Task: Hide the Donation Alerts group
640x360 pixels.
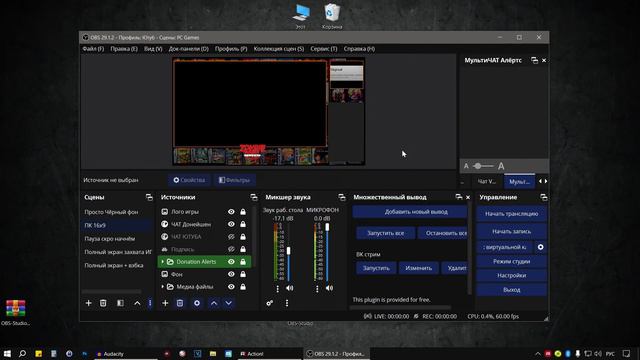Action: (231, 262)
